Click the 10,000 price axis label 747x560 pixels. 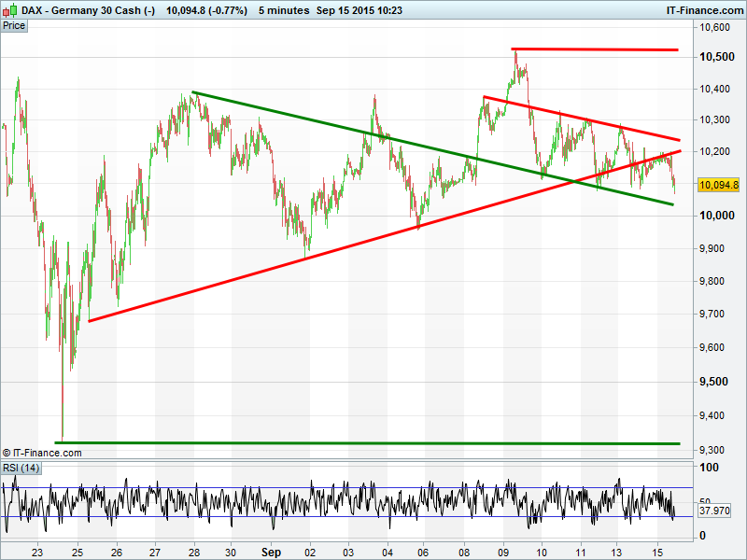716,216
